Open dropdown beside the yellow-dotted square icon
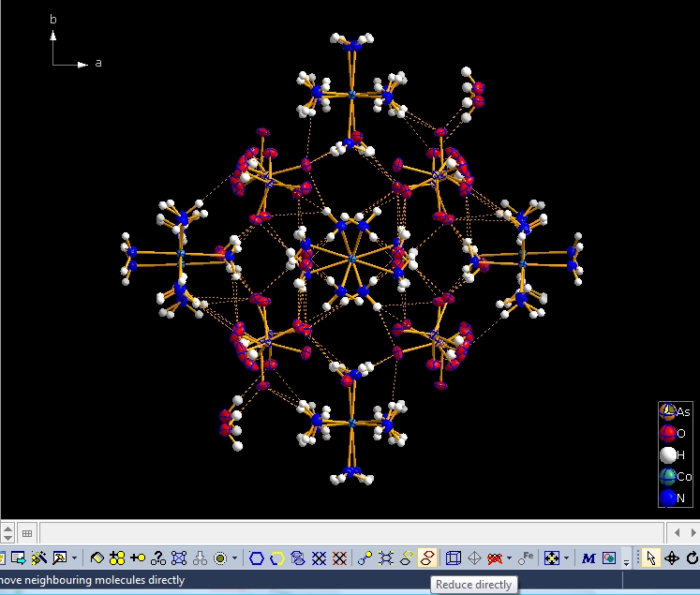This screenshot has height=595, width=700. (x=568, y=558)
